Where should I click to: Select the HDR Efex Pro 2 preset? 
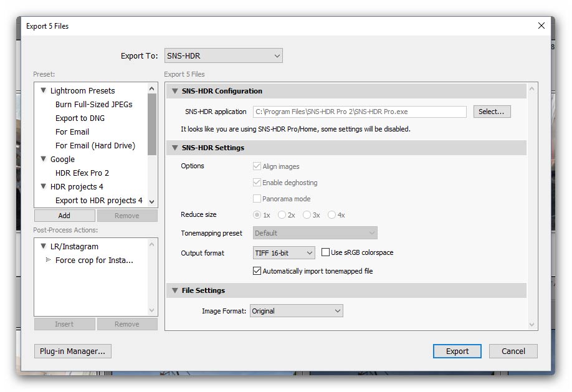[82, 173]
